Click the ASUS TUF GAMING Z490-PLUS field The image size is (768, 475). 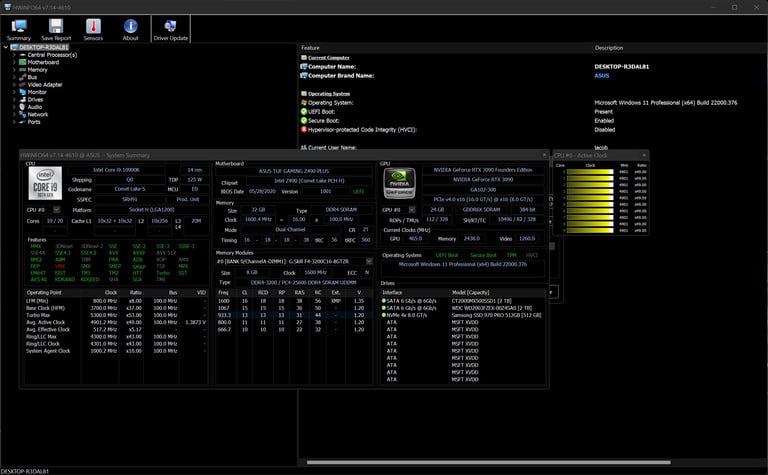[294, 171]
